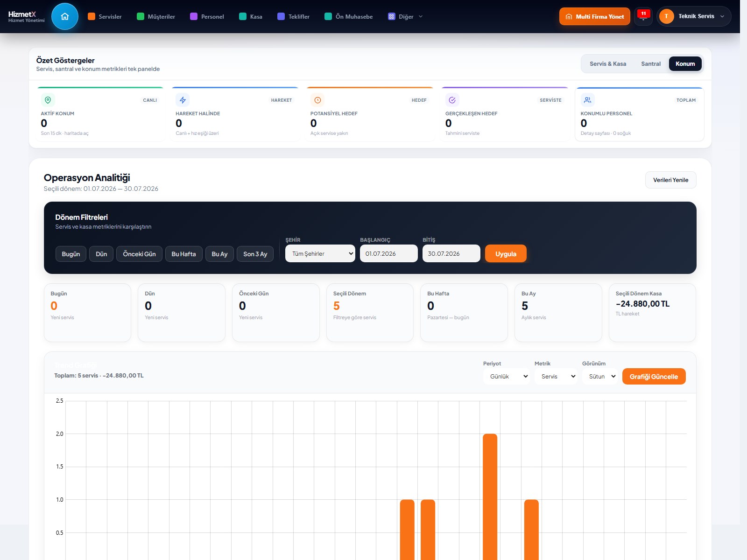
Task: Open the Kasa menu
Action: tap(251, 16)
